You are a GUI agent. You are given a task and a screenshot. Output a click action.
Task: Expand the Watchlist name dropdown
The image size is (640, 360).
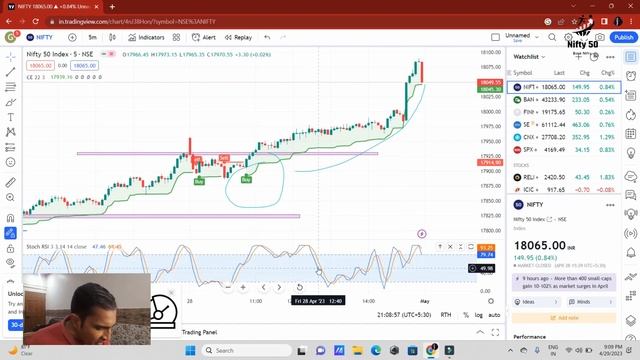click(x=529, y=57)
